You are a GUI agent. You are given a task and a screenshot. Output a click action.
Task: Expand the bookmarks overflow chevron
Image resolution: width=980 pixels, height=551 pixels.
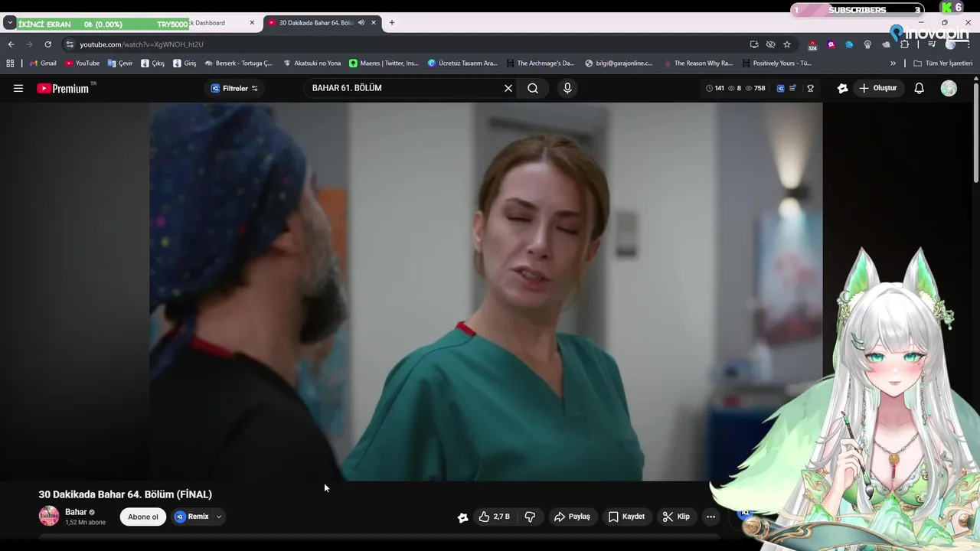coord(893,64)
